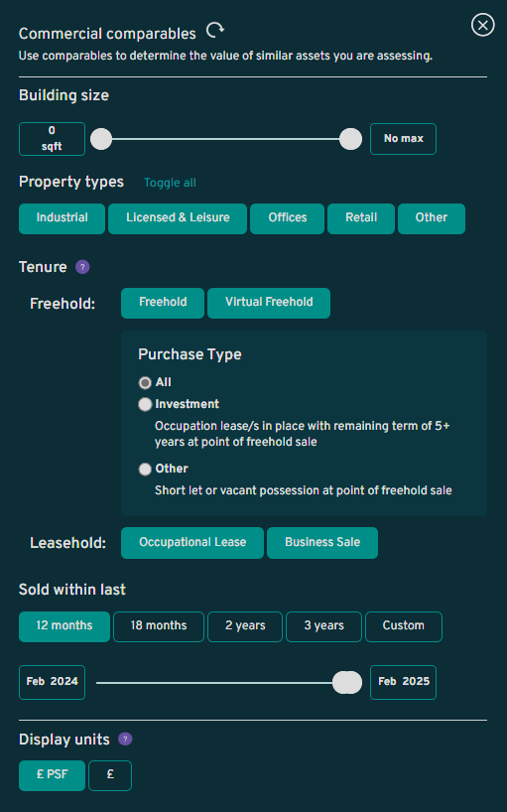Open the Tenure help question mark icon
The image size is (507, 812).
82,267
